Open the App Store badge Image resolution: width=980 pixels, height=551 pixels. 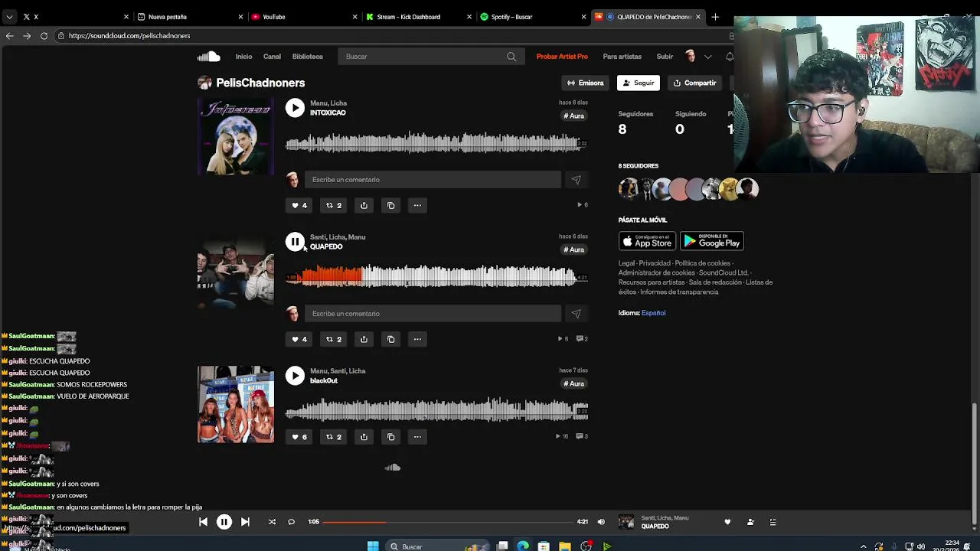pyautogui.click(x=647, y=241)
